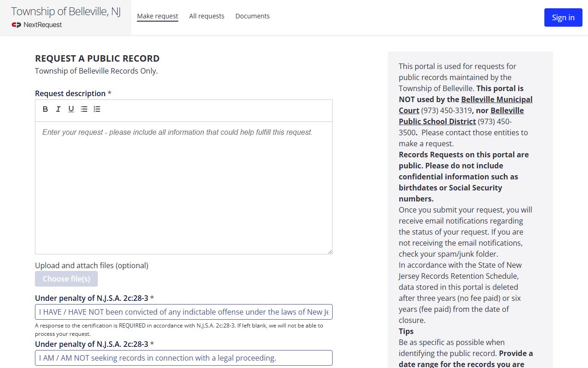Toggle underline formatting in request editor
This screenshot has width=588, height=368.
tap(71, 109)
